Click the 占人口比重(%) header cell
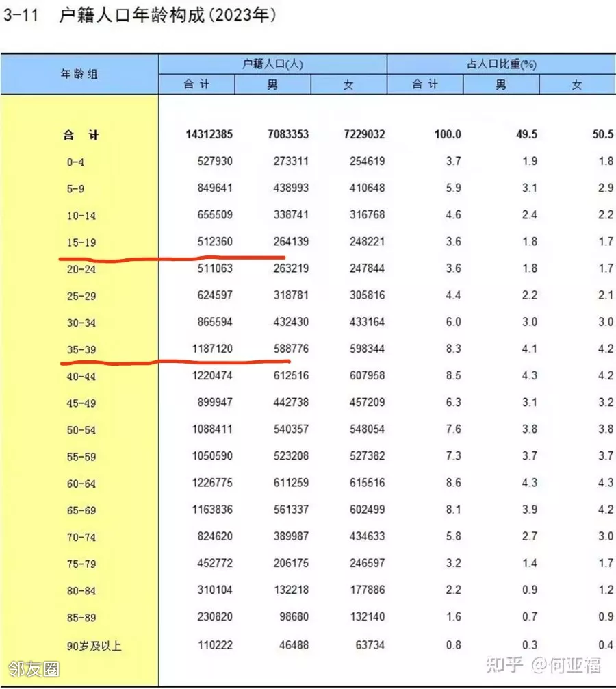Screen dimensions: 616x689 point(501,64)
